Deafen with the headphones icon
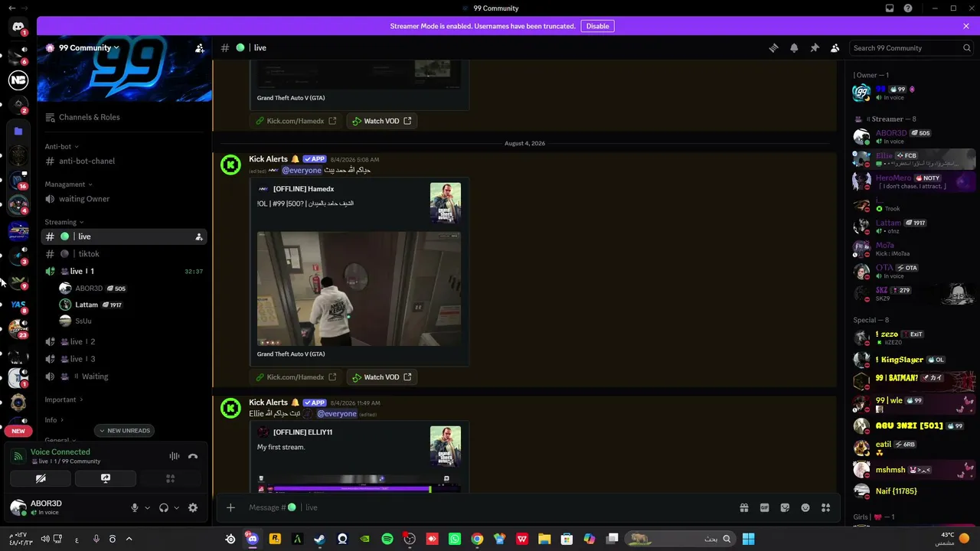The image size is (980, 551). (x=164, y=507)
